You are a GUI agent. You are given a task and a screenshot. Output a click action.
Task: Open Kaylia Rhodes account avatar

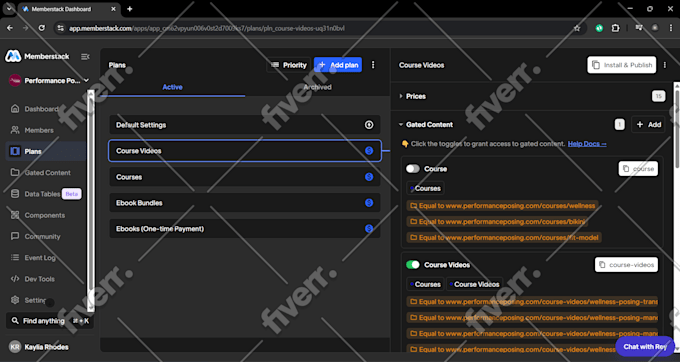pyautogui.click(x=15, y=347)
